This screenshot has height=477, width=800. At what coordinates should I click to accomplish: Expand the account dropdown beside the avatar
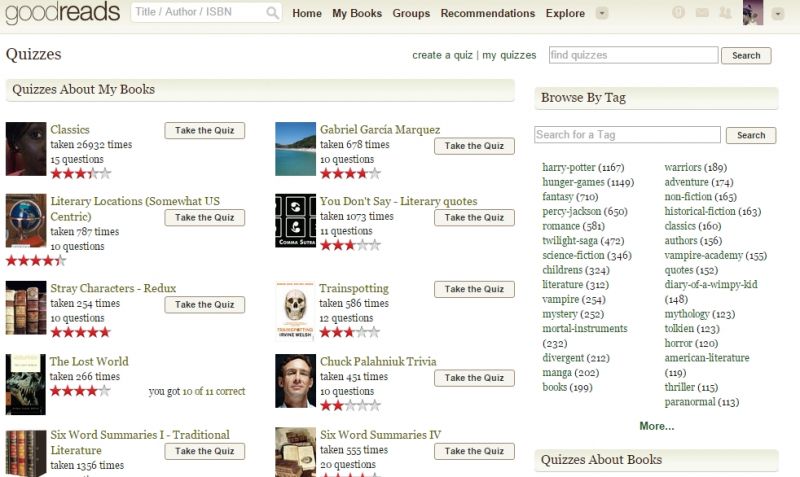(x=779, y=14)
